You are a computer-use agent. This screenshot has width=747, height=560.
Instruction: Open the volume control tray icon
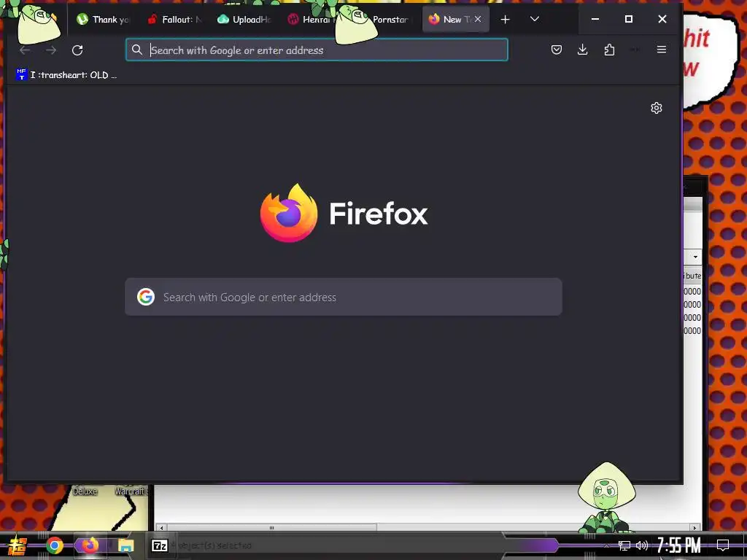coord(642,545)
